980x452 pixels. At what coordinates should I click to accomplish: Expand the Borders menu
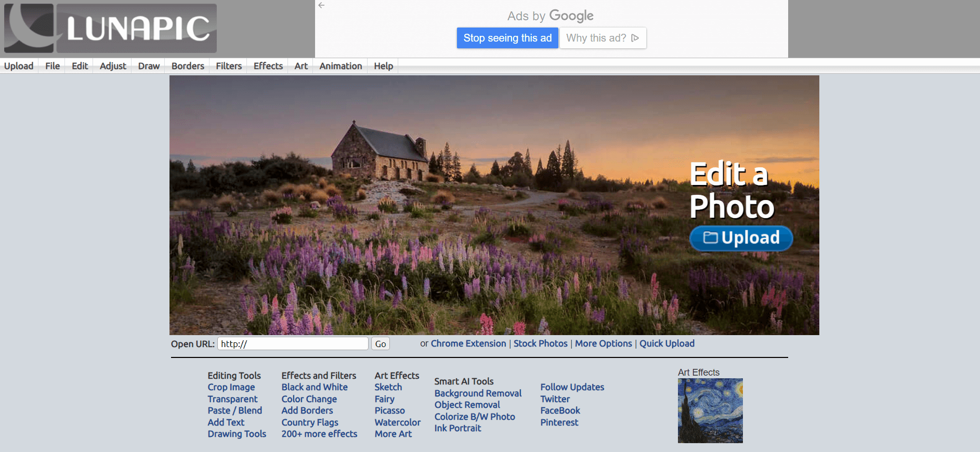point(188,66)
